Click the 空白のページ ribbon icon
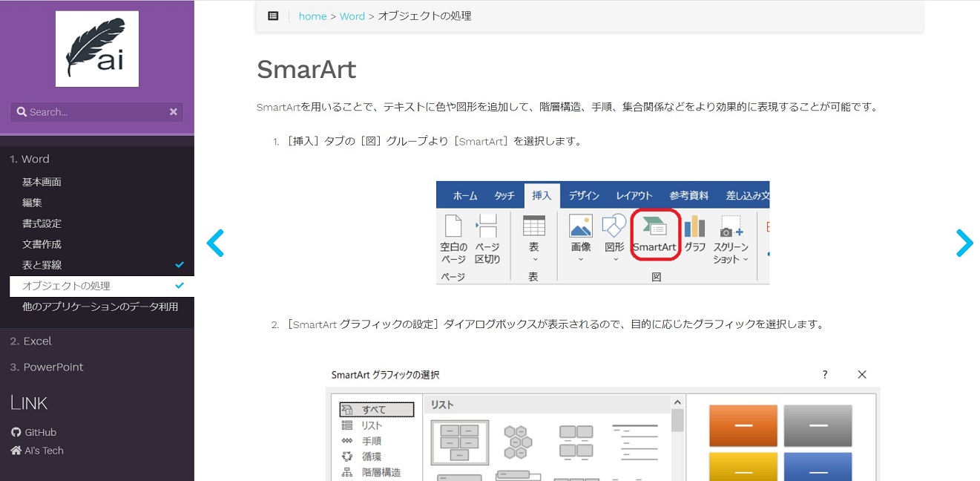 click(453, 239)
